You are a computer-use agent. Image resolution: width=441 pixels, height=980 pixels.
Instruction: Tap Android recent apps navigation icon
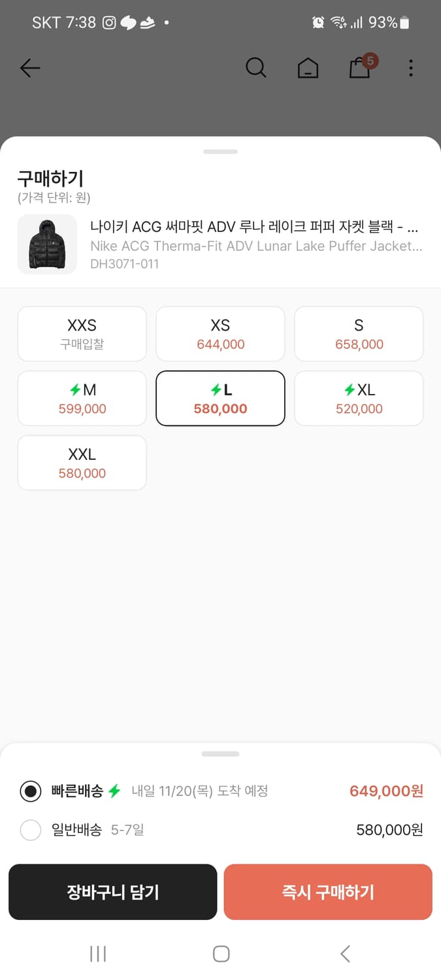tap(98, 954)
